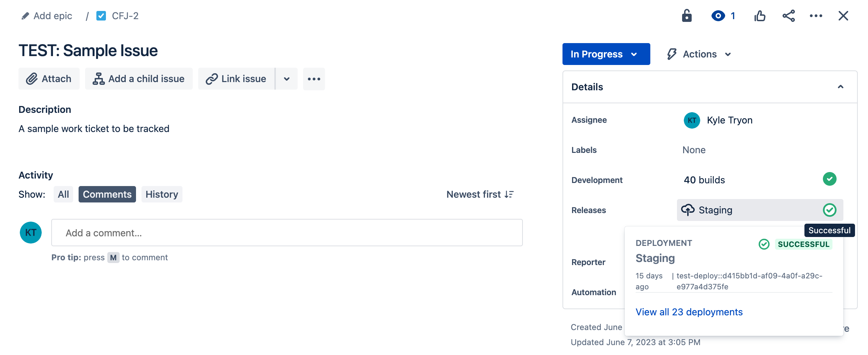Toggle the watch eye icon

tap(718, 16)
